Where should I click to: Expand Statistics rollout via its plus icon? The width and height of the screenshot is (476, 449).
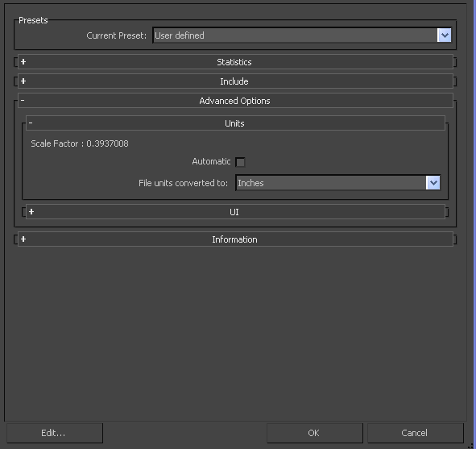[x=23, y=62]
